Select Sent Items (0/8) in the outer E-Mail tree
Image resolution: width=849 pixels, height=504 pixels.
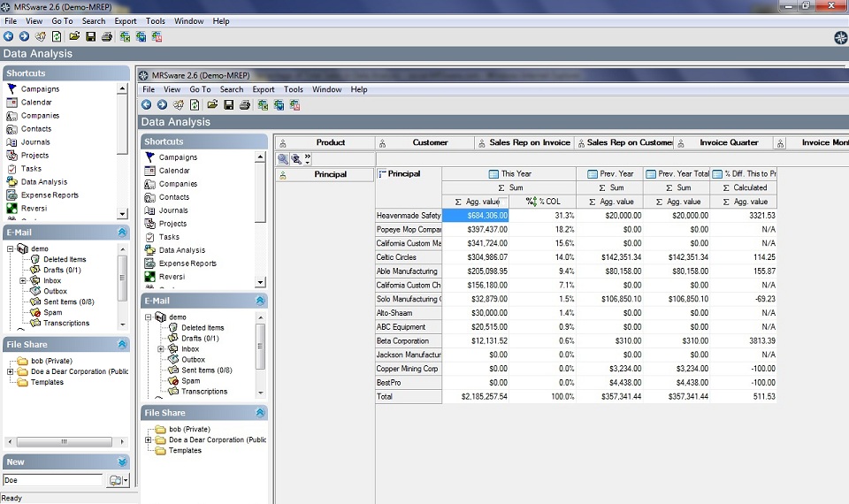[x=69, y=302]
